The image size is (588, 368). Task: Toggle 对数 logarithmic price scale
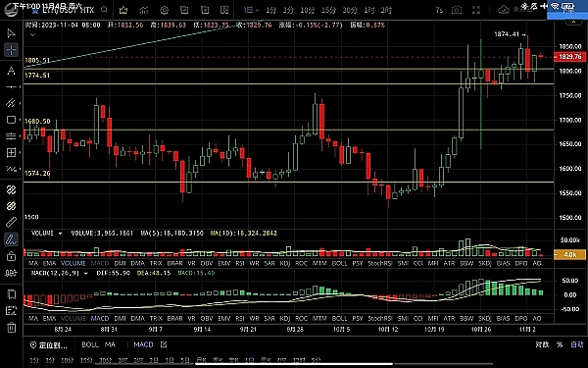(x=542, y=344)
